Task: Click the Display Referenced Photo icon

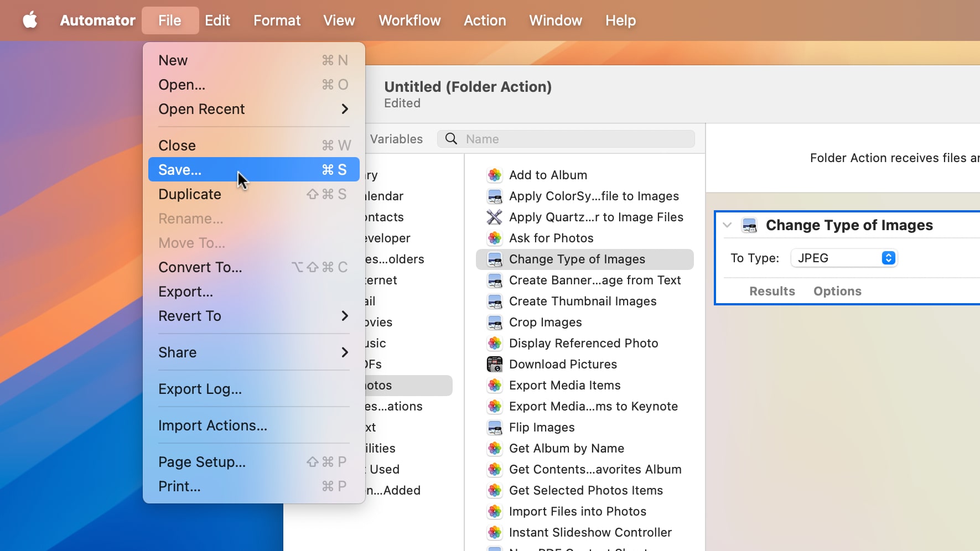Action: pos(494,344)
